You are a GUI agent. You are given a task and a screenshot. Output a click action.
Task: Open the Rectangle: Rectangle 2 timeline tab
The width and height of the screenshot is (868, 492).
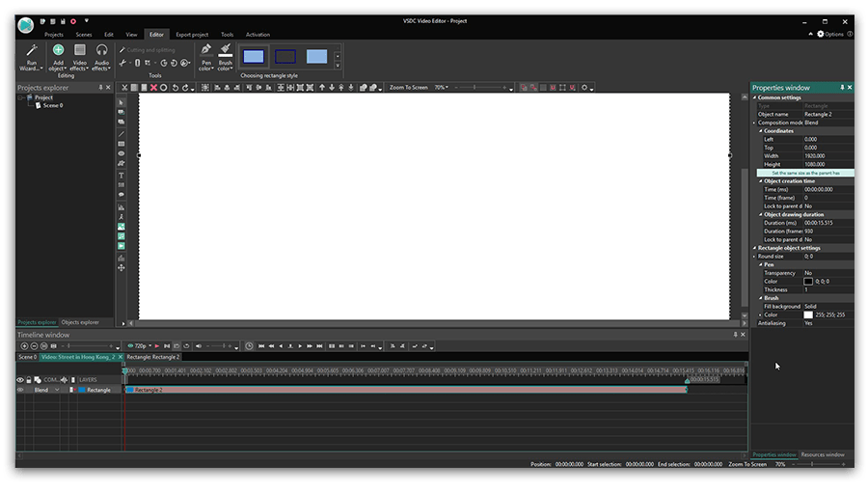(152, 357)
